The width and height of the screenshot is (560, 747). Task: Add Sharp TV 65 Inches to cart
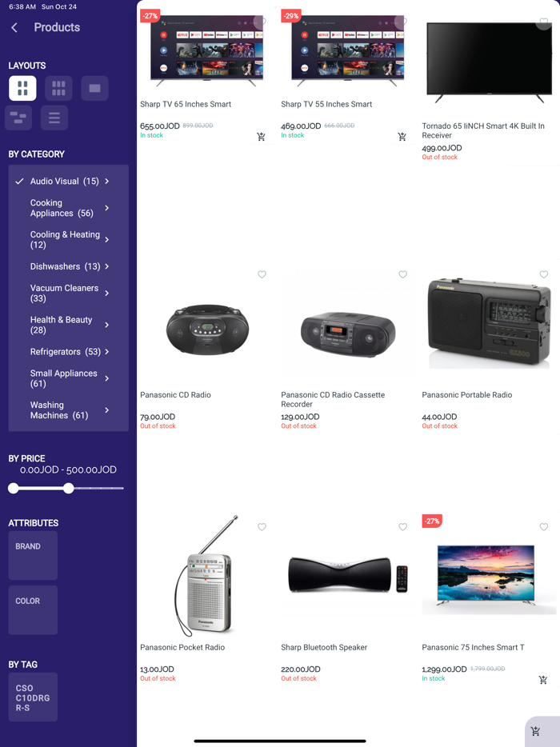(x=261, y=137)
